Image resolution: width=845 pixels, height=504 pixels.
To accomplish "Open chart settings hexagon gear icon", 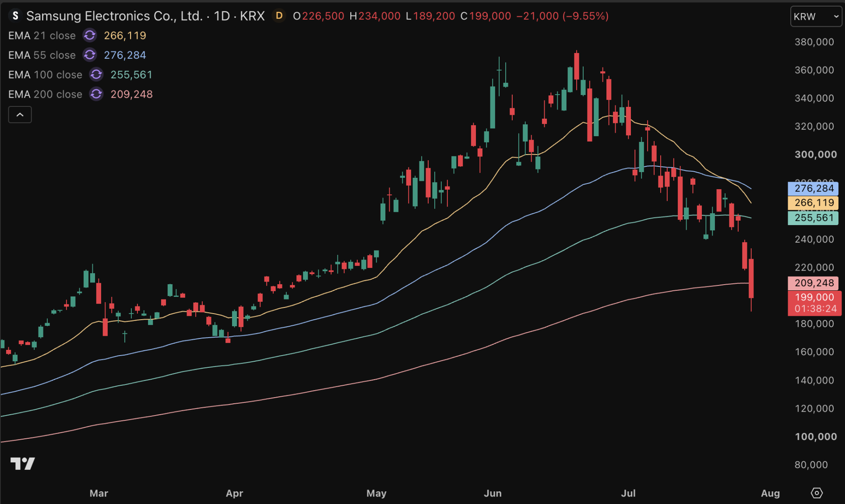I will 817,493.
